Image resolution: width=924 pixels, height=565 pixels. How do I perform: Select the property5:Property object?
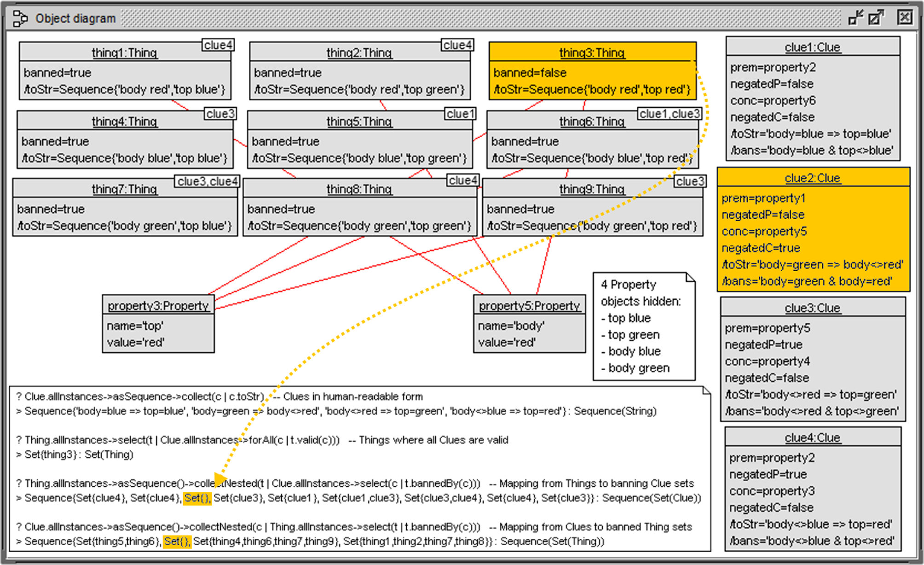coord(529,325)
